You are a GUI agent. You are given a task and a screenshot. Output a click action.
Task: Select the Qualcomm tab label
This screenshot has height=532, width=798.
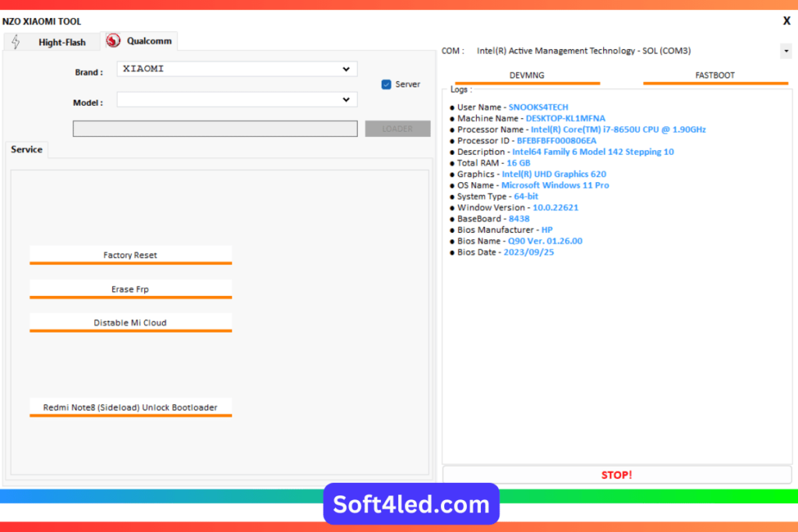click(x=149, y=41)
